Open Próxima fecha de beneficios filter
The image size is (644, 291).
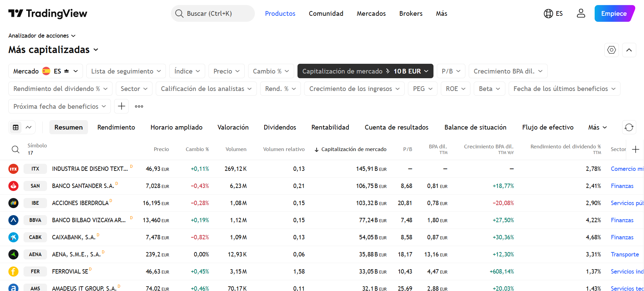[59, 106]
